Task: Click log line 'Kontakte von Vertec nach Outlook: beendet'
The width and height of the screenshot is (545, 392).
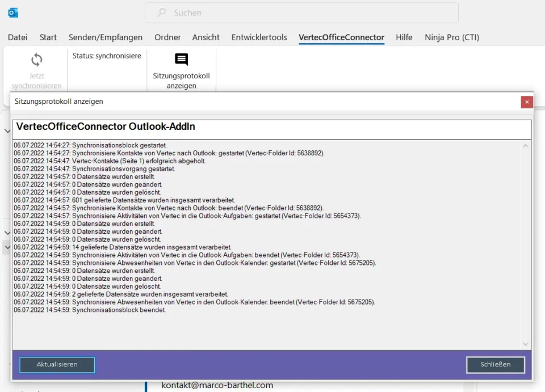Action: 169,208
